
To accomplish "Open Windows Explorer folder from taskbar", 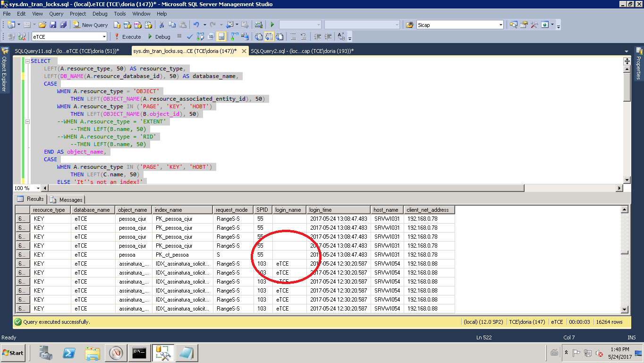I will point(93,353).
